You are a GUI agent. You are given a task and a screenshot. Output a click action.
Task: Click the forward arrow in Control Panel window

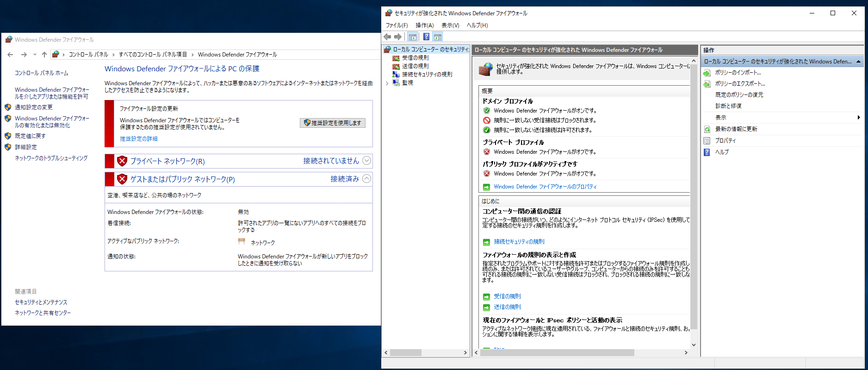[x=24, y=55]
